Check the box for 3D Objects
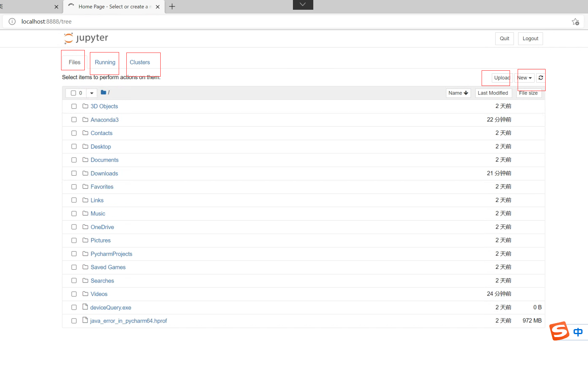Viewport: 588px width, 368px height. point(74,106)
